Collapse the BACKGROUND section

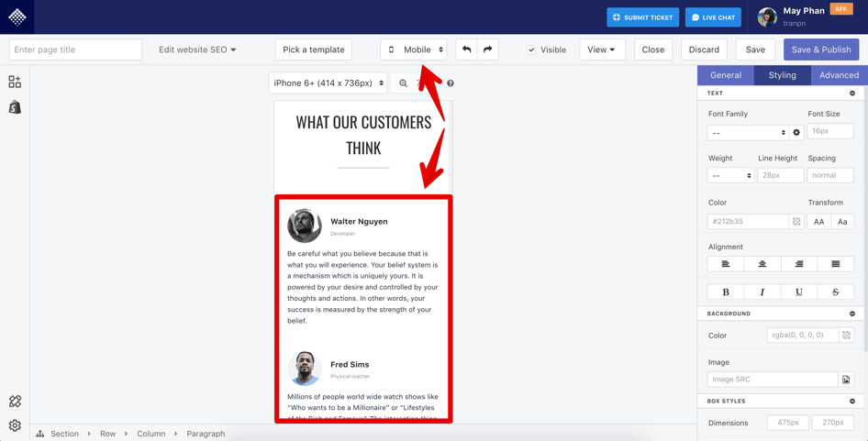click(852, 314)
